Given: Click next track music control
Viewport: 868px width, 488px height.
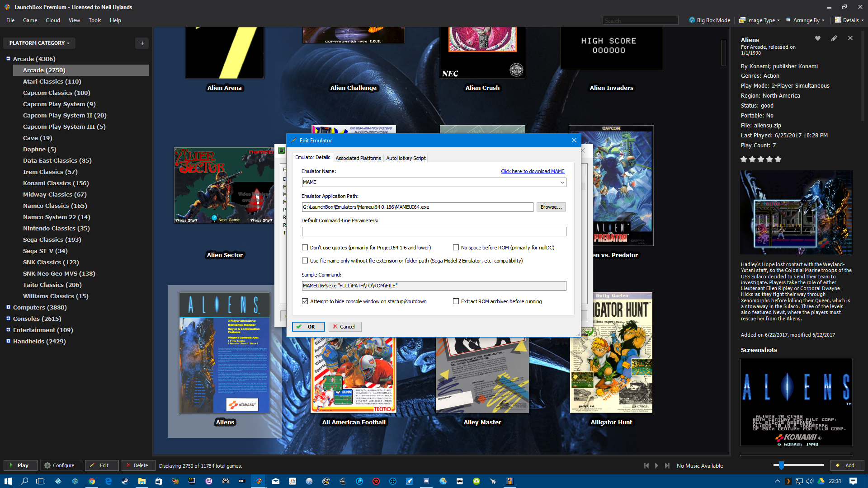Looking at the screenshot, I should (x=667, y=465).
